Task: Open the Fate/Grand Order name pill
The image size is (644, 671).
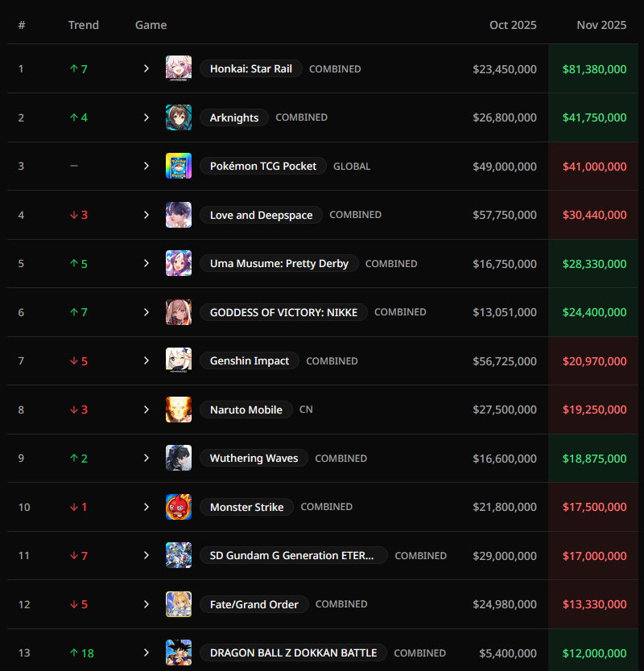Action: tap(254, 604)
